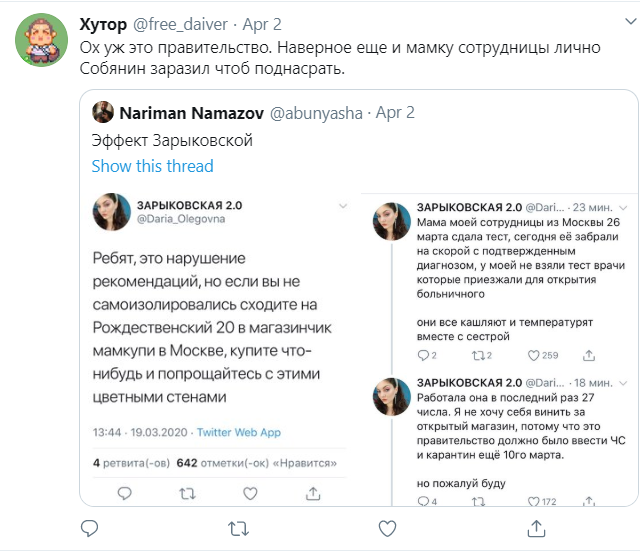Viewport: 640px width, 552px height.
Task: Like Хутор's tweet with the heart
Action: point(387,526)
